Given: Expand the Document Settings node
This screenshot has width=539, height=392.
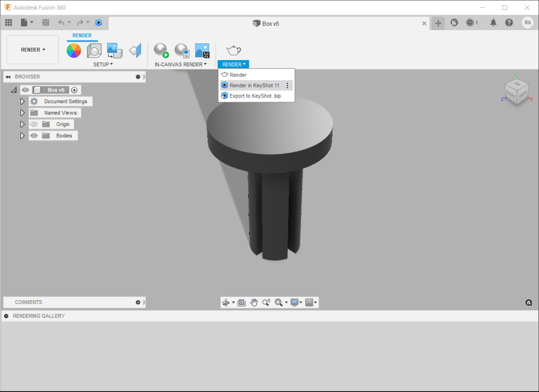Looking at the screenshot, I should [x=22, y=101].
